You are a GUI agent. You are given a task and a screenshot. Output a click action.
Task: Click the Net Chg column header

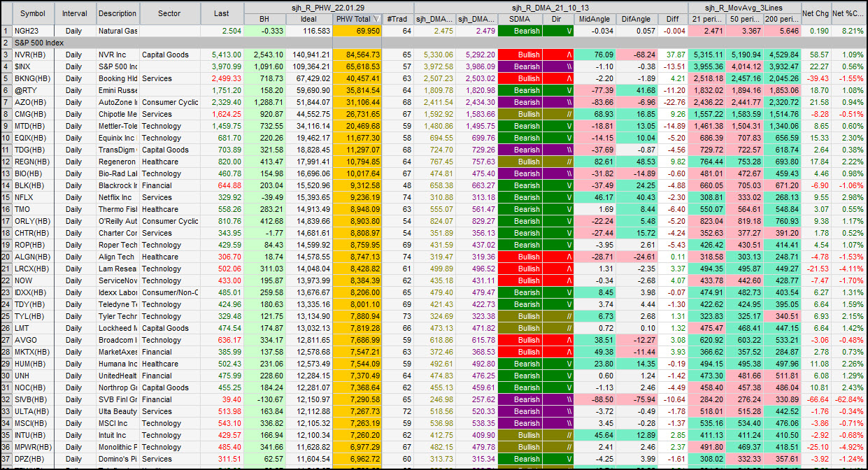pos(816,13)
